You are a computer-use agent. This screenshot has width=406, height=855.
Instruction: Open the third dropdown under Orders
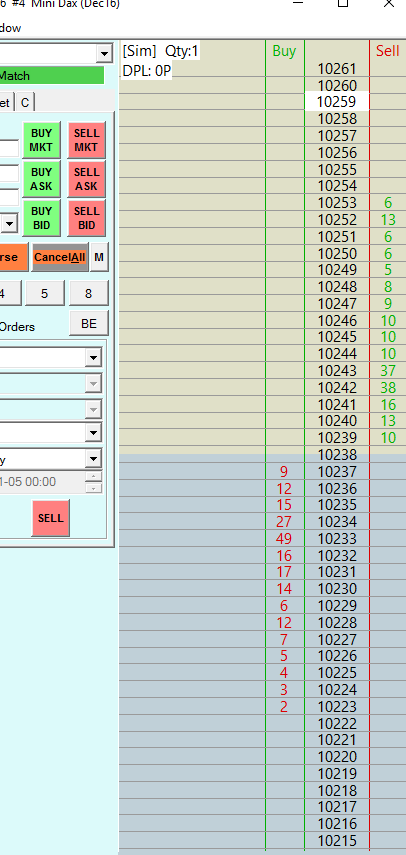tap(93, 408)
